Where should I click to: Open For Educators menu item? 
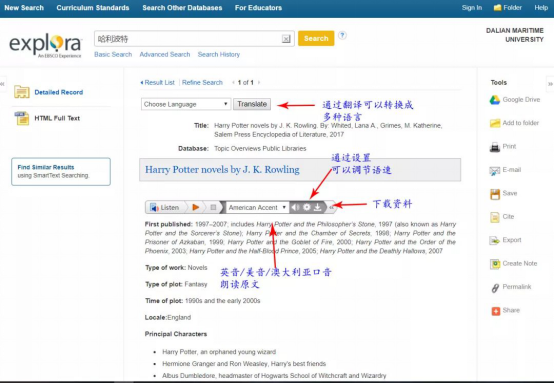[x=258, y=8]
